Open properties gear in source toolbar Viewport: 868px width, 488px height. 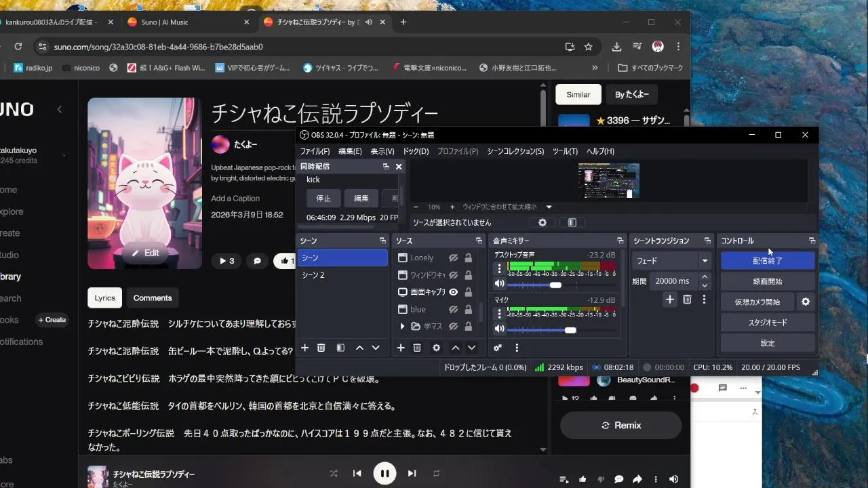(x=542, y=222)
